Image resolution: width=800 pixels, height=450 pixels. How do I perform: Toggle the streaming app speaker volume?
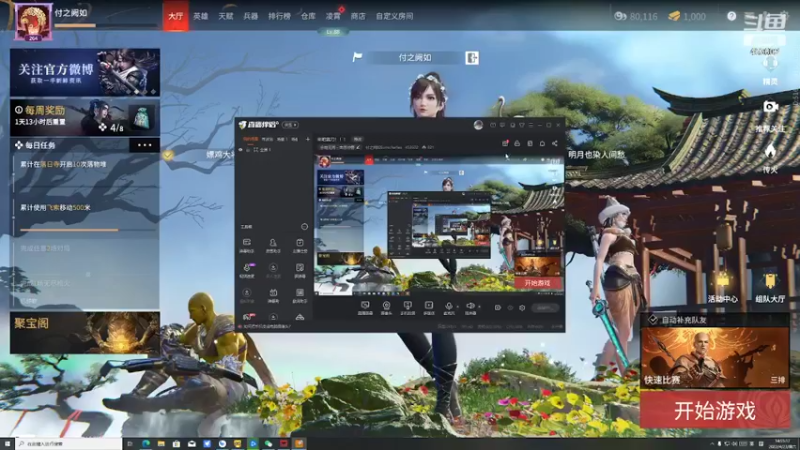[470, 306]
